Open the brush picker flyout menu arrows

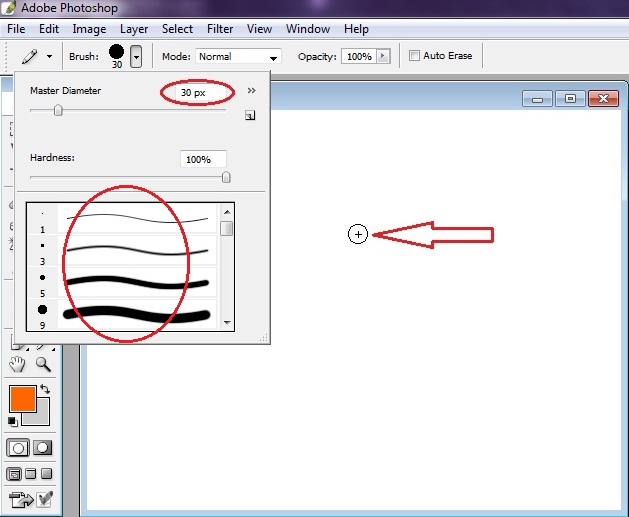tap(252, 91)
